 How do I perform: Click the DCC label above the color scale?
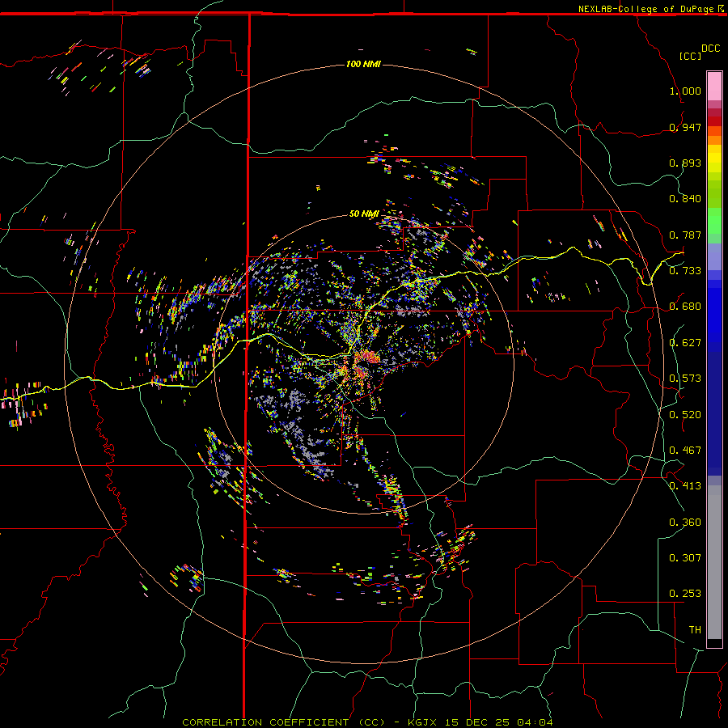tap(710, 49)
